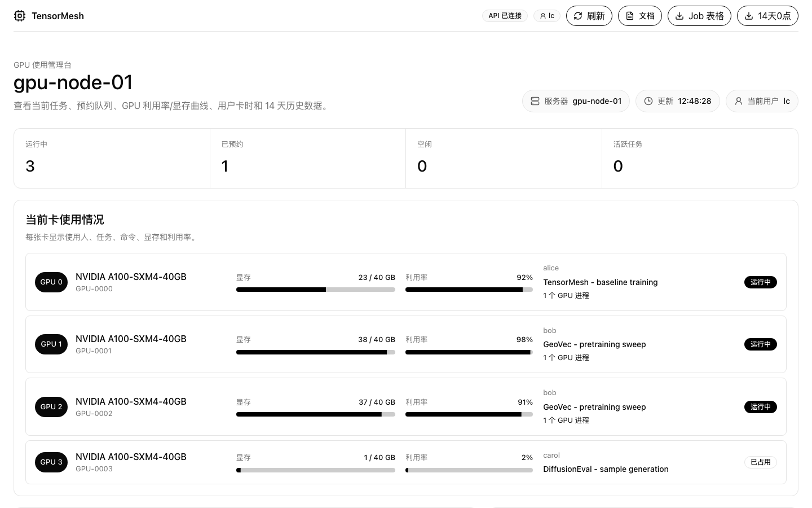Click the 运行中 stat card showing 3
812x508 pixels.
(x=112, y=158)
